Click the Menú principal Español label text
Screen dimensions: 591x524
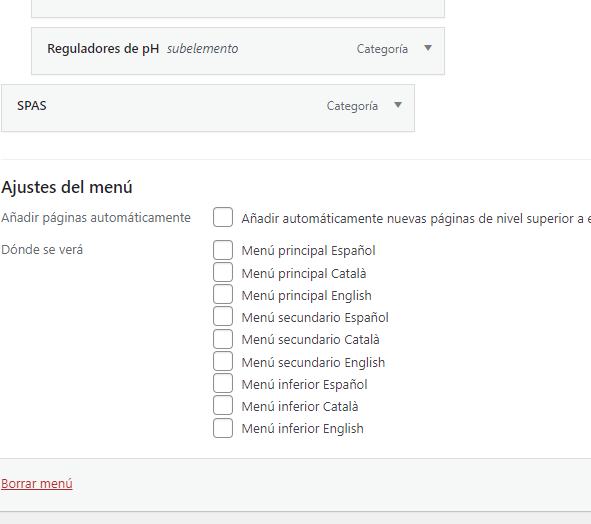click(308, 251)
